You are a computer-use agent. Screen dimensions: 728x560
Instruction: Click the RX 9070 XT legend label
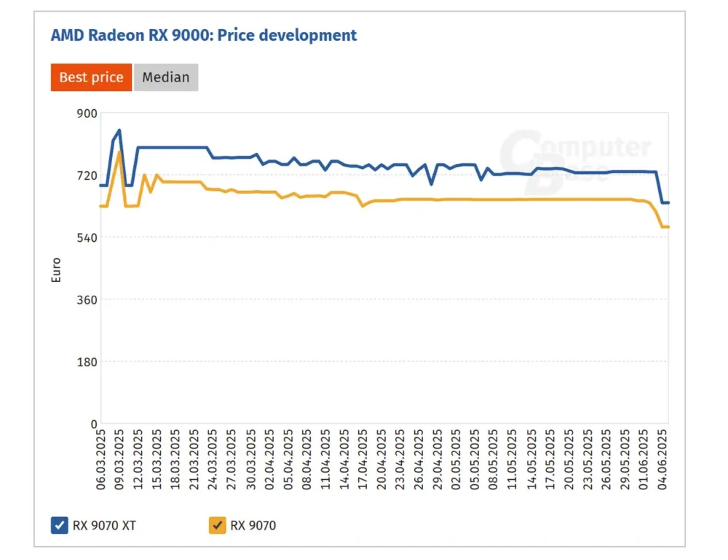click(104, 526)
